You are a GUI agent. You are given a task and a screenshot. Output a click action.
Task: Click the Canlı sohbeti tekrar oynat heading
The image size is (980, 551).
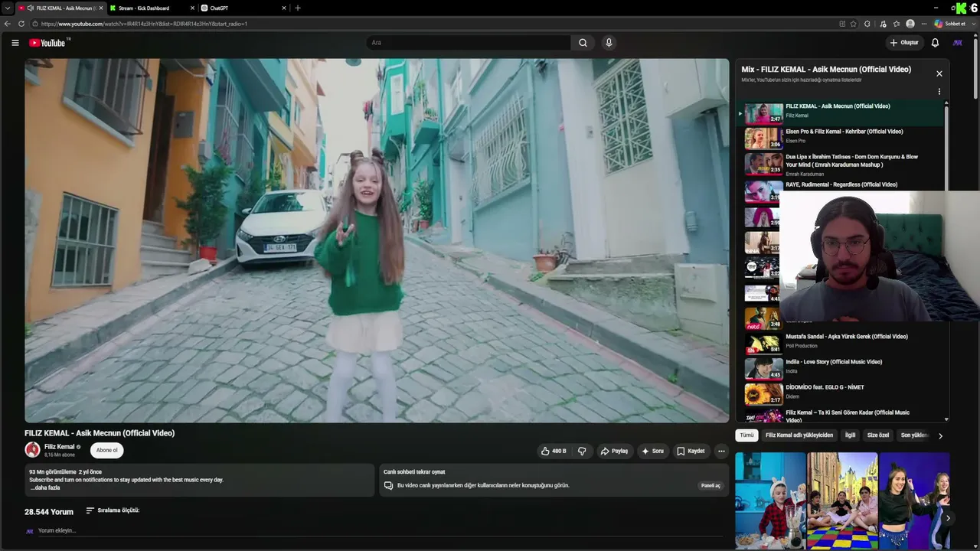click(x=414, y=472)
